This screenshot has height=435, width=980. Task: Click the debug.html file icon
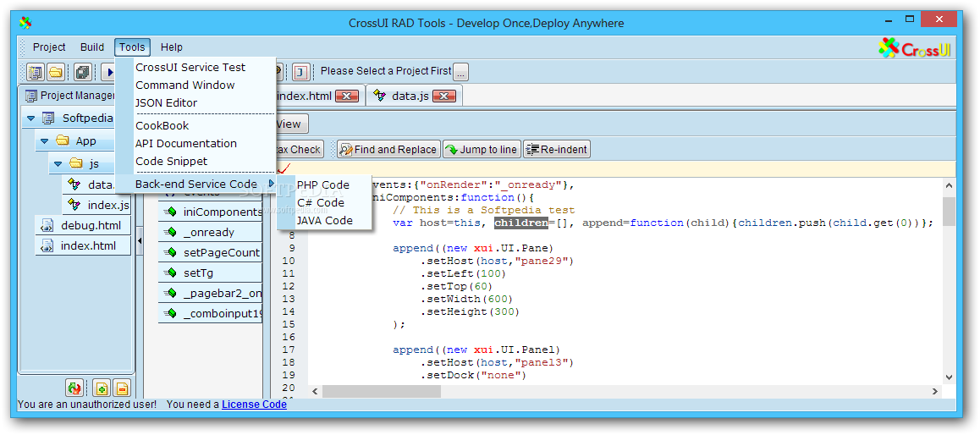coord(47,226)
